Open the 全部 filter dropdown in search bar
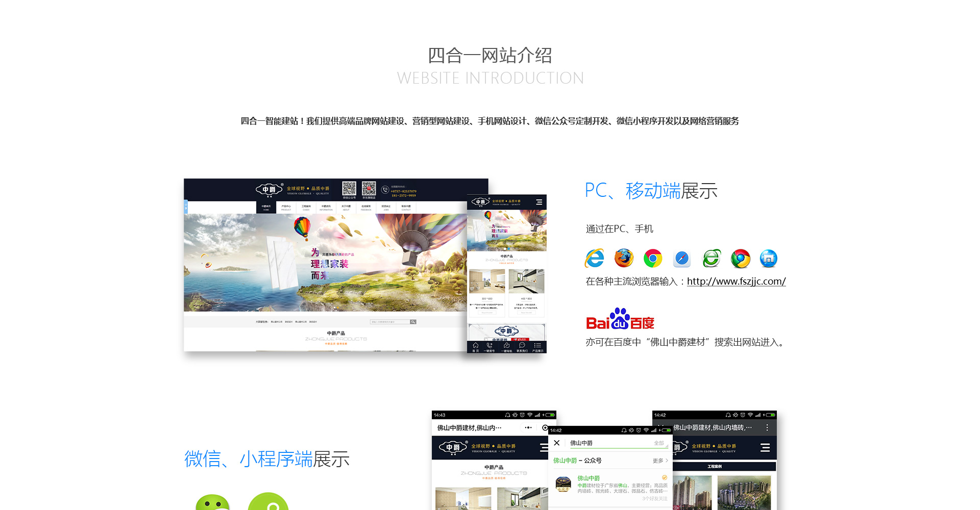 pyautogui.click(x=660, y=443)
